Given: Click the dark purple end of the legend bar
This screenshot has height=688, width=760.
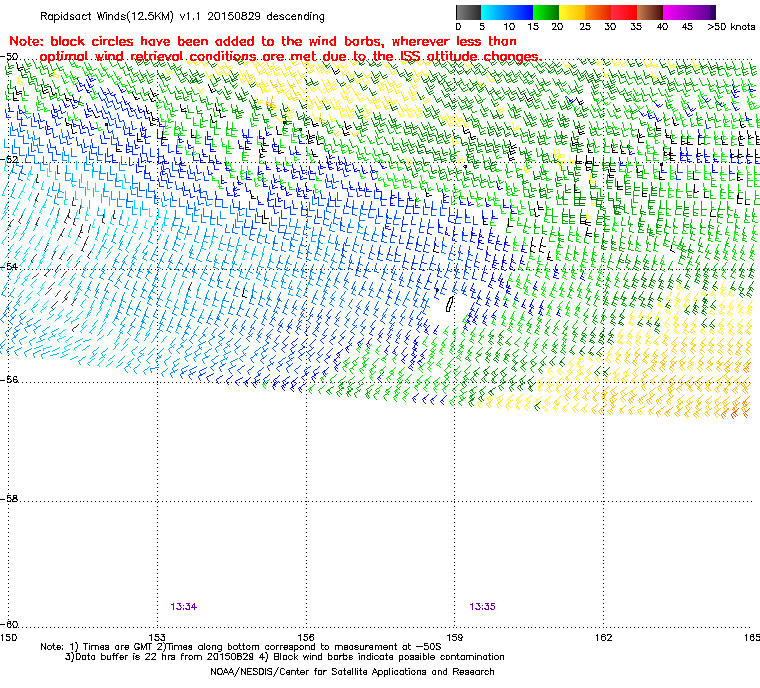Looking at the screenshot, I should tap(712, 12).
